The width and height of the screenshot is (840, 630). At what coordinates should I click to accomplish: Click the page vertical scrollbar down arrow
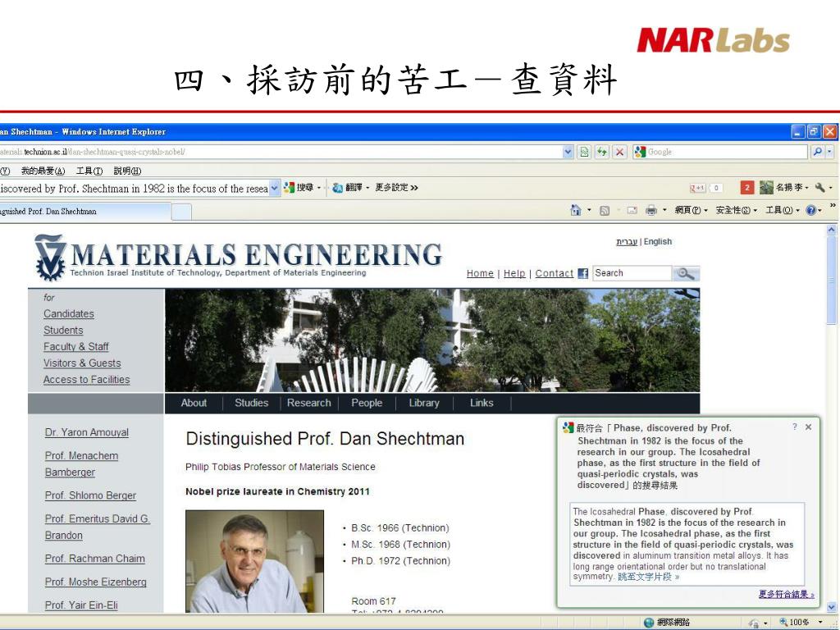tap(832, 607)
